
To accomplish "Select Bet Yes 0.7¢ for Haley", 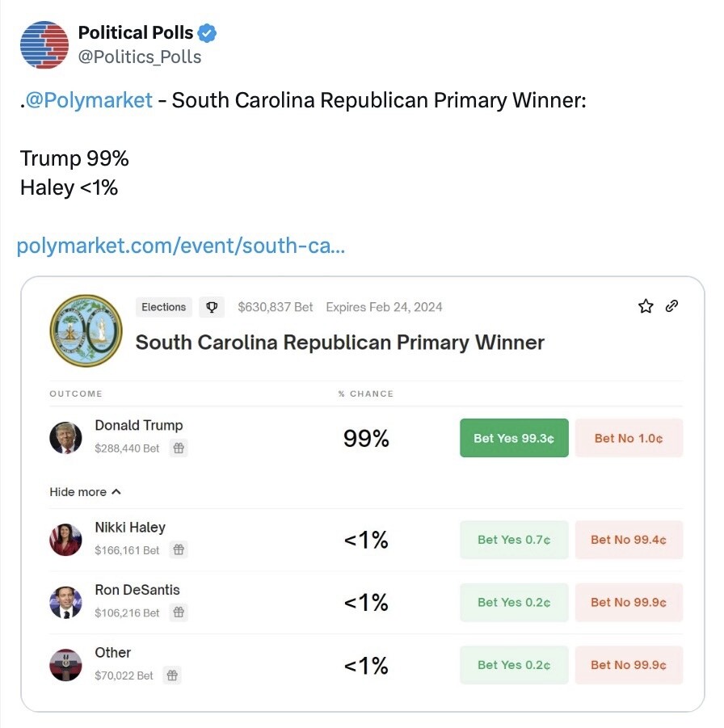I will pyautogui.click(x=514, y=540).
